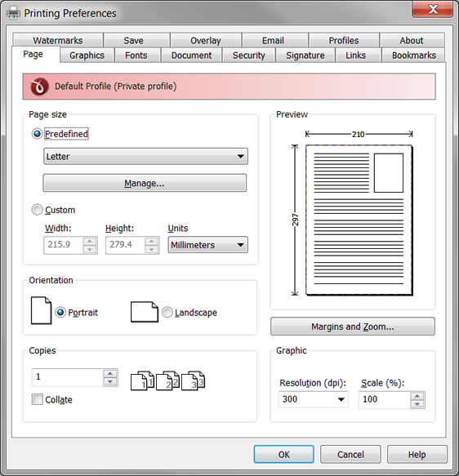The width and height of the screenshot is (459, 476).
Task: Open Margins and Zoom settings
Action: (353, 327)
